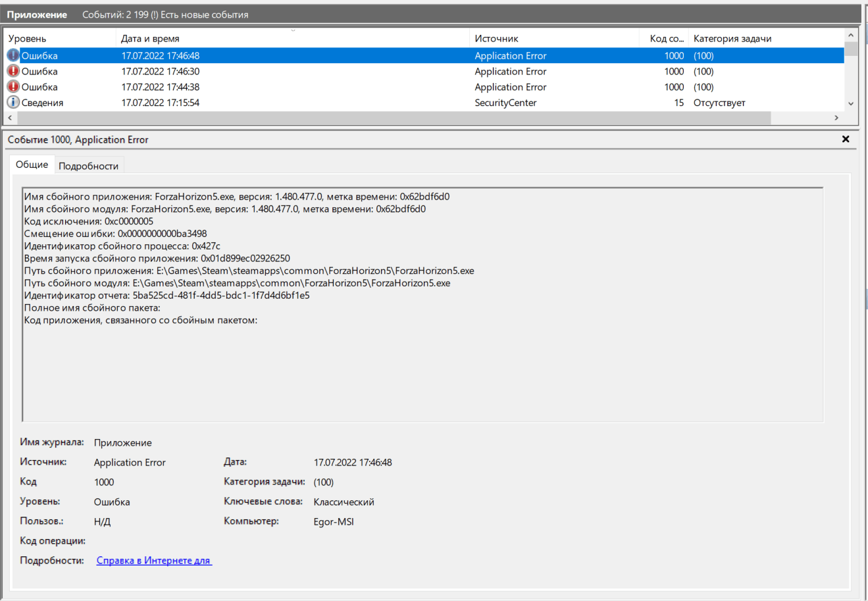Click Событие 1000, Application Error header
Screen dimensions: 868x601
(78, 140)
